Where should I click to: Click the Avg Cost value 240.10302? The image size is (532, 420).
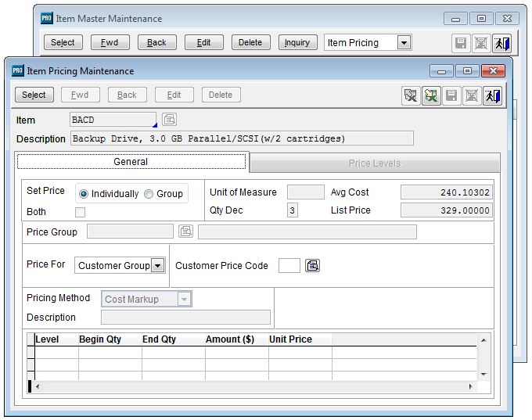pyautogui.click(x=446, y=192)
